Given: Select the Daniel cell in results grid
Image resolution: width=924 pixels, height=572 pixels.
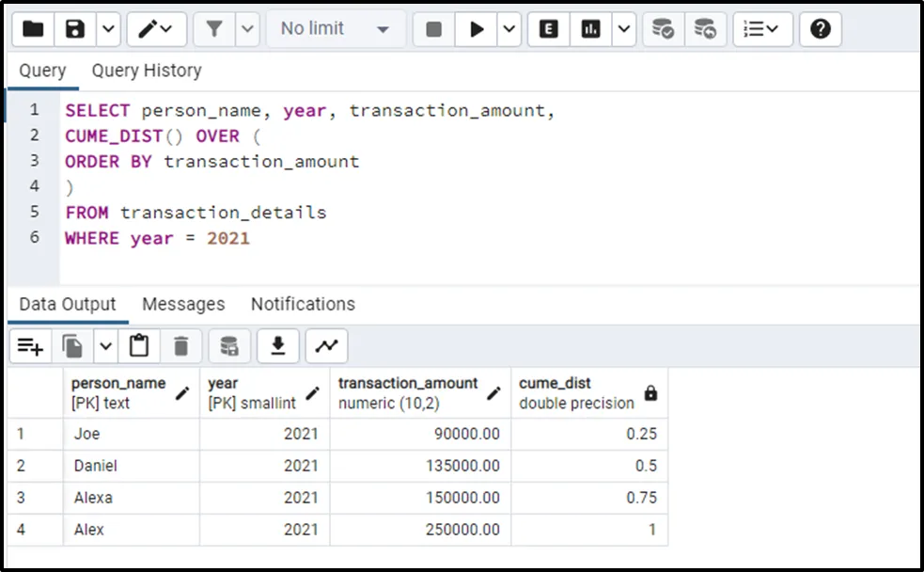Looking at the screenshot, I should coord(96,466).
